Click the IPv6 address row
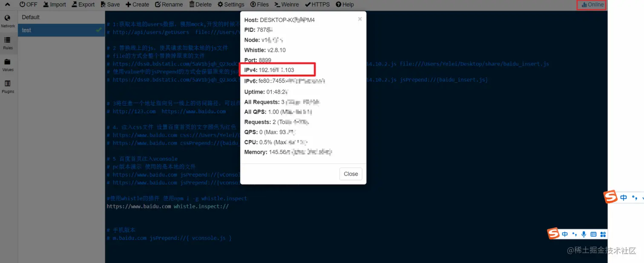 click(285, 81)
